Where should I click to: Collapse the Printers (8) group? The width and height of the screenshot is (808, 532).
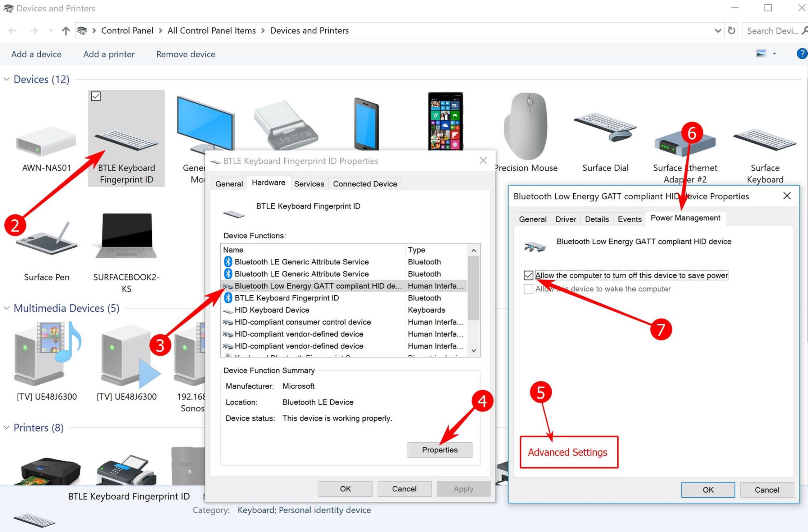(x=7, y=428)
